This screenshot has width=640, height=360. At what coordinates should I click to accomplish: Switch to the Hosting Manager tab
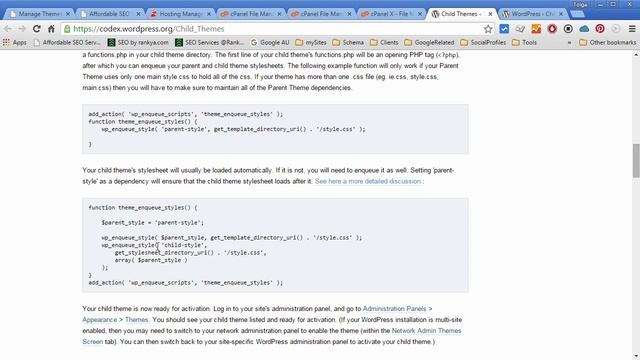click(x=180, y=14)
